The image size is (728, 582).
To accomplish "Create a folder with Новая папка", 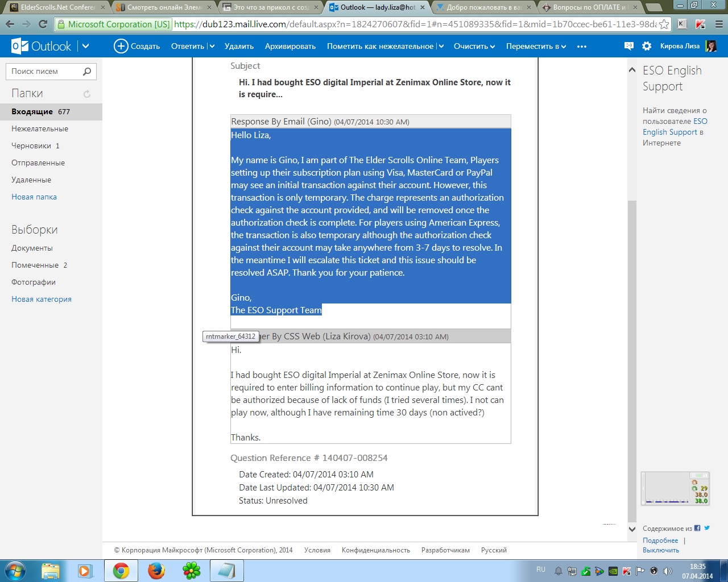I will click(x=34, y=197).
